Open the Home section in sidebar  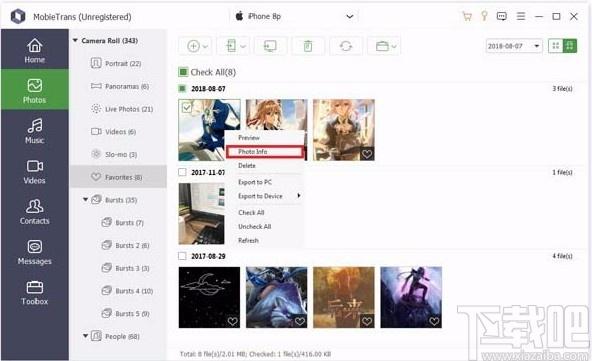pyautogui.click(x=34, y=49)
